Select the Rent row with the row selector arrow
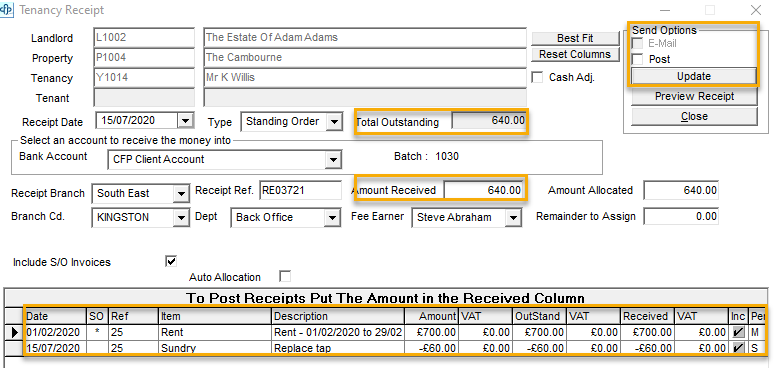Viewport: 776px width, 368px height. pyautogui.click(x=14, y=333)
